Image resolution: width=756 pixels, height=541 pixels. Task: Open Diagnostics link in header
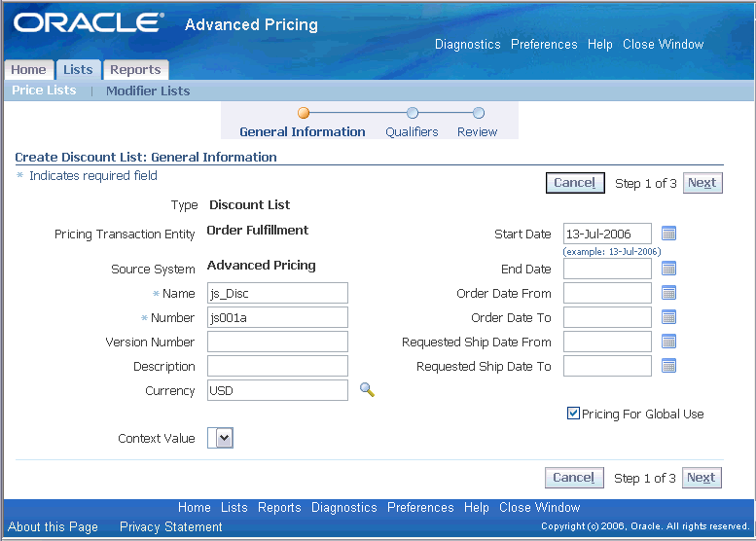coord(468,45)
